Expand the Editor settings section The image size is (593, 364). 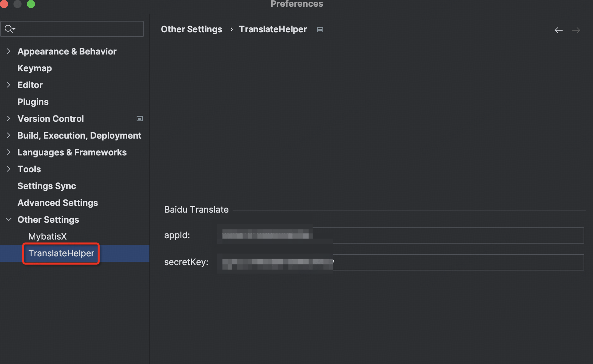pyautogui.click(x=9, y=85)
